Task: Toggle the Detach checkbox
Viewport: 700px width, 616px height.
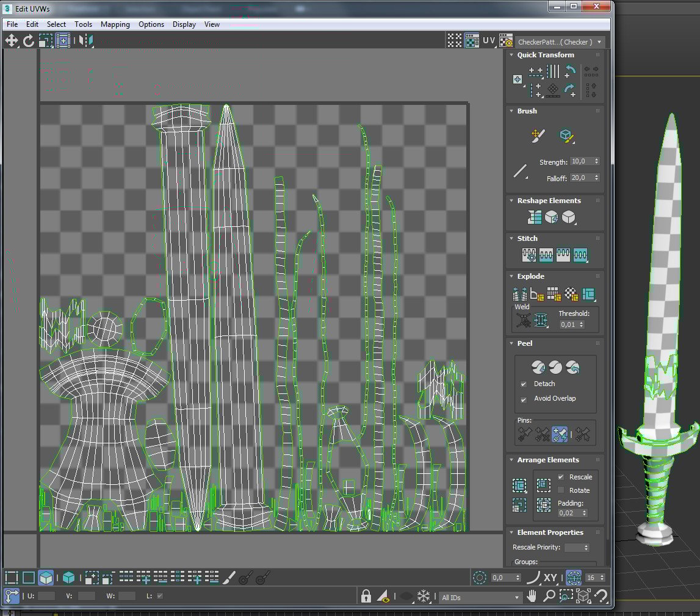Action: [x=524, y=384]
